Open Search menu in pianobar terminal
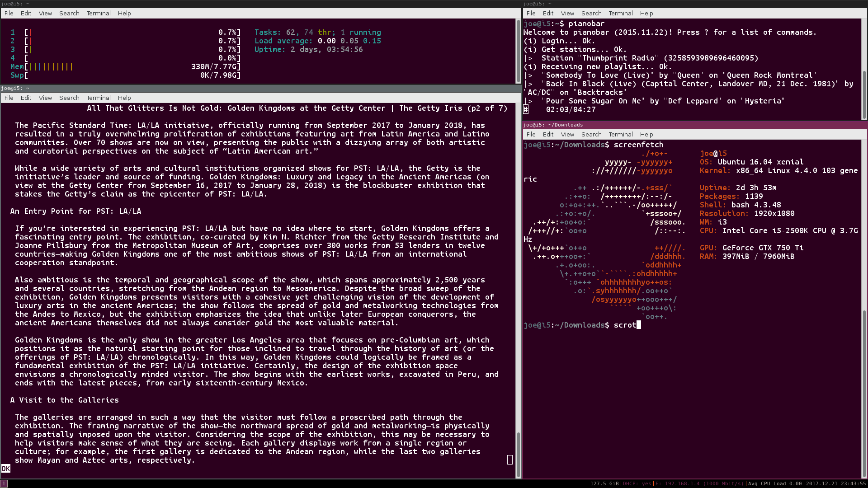This screenshot has height=488, width=868. click(591, 13)
